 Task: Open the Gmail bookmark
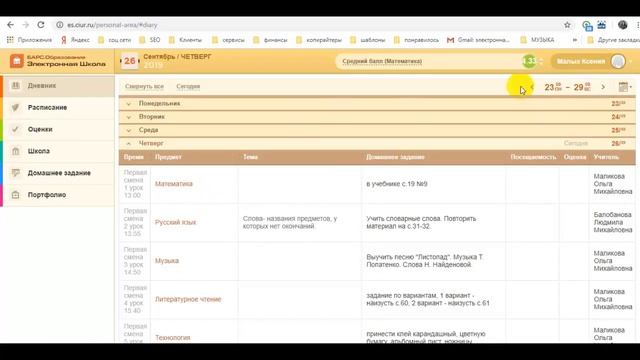pyautogui.click(x=478, y=40)
